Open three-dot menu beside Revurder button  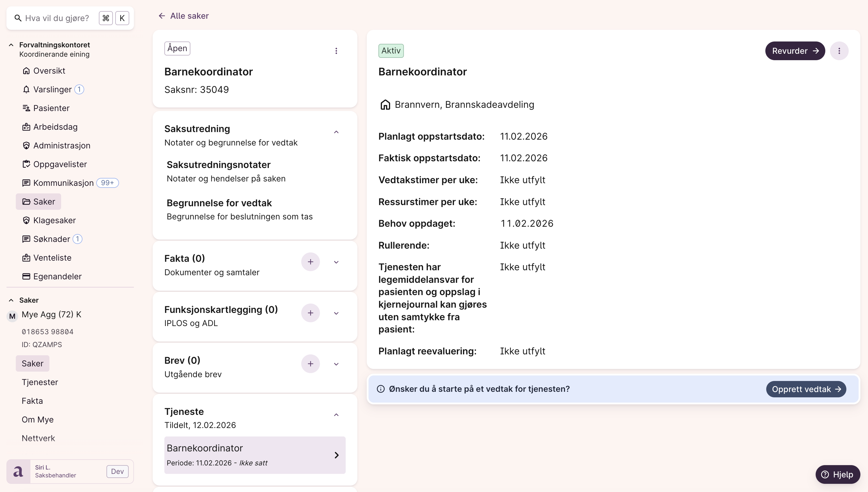tap(839, 51)
